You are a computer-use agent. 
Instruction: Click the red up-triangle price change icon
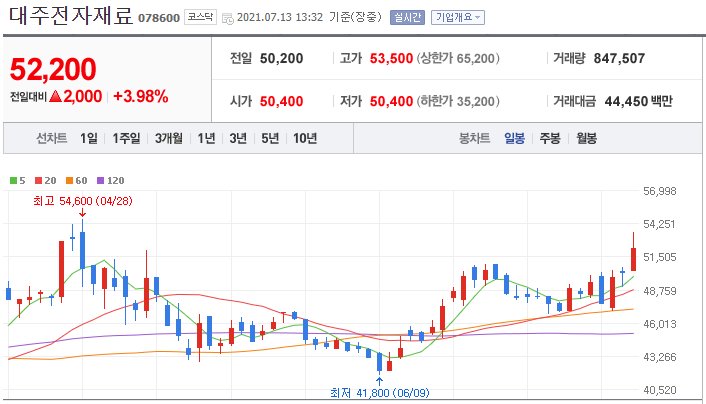[55, 96]
